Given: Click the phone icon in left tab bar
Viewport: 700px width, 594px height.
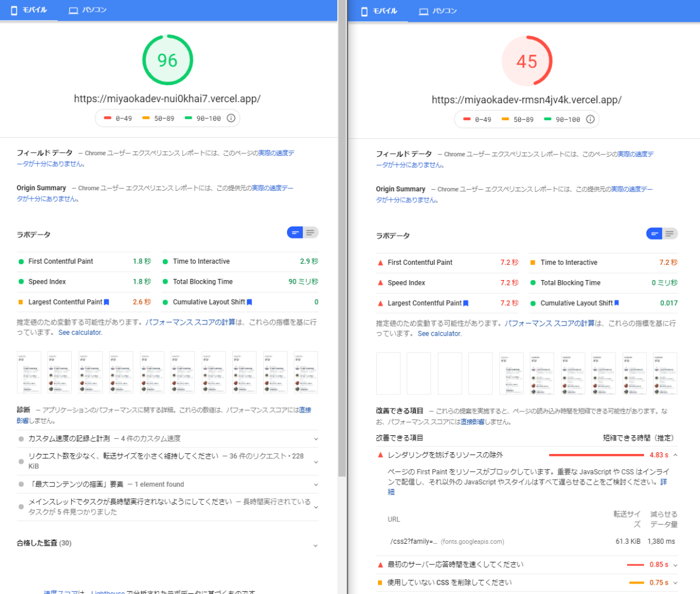Looking at the screenshot, I should pos(13,10).
